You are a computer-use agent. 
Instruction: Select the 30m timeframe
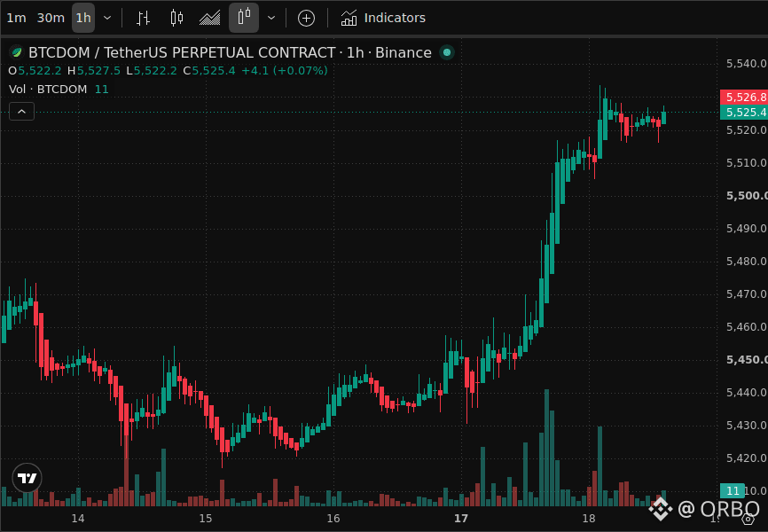(51, 18)
